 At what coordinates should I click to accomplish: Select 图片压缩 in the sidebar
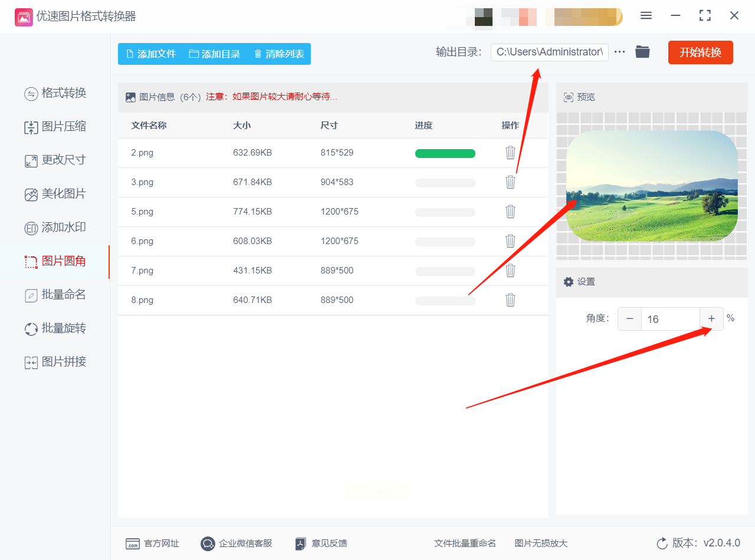pos(55,127)
